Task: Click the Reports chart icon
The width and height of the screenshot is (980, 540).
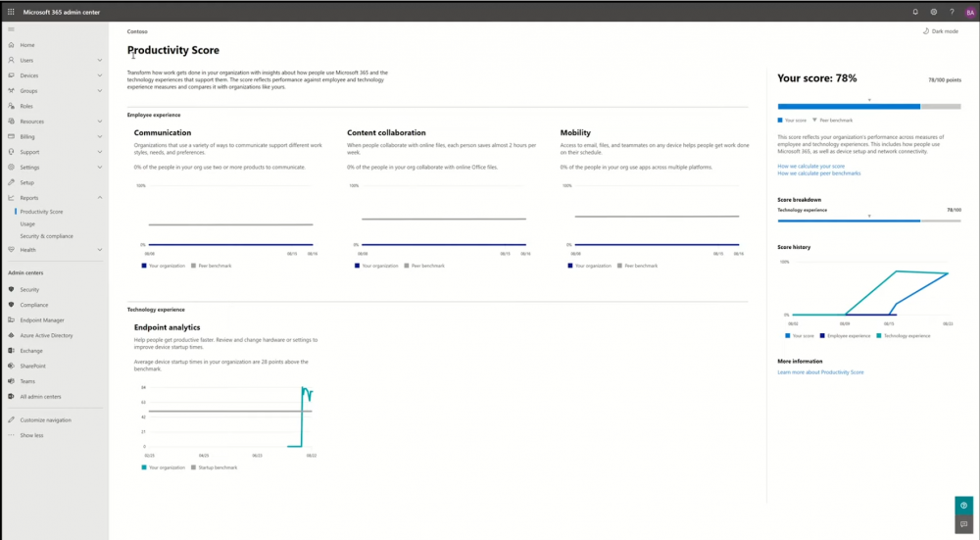Action: click(11, 198)
